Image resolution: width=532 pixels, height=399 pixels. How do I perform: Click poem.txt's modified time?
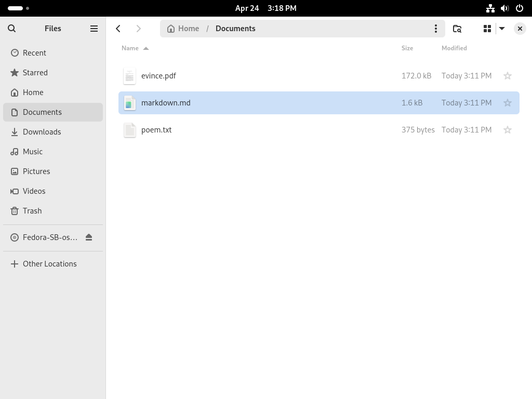(x=467, y=130)
